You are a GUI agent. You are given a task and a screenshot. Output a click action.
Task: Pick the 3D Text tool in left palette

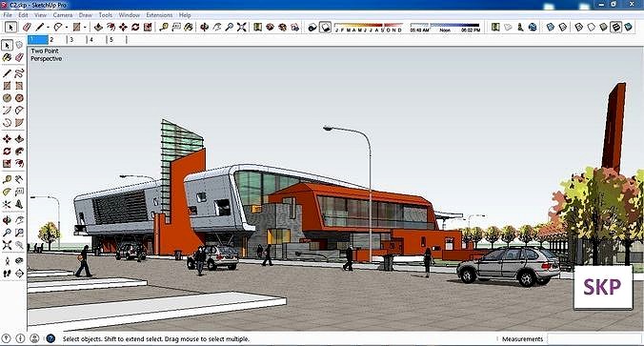(19, 204)
